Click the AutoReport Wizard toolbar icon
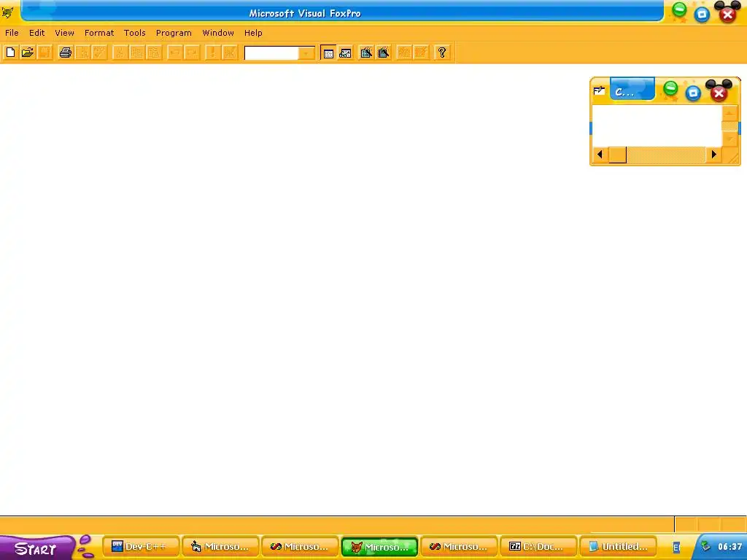This screenshot has height=560, width=747. pos(421,52)
